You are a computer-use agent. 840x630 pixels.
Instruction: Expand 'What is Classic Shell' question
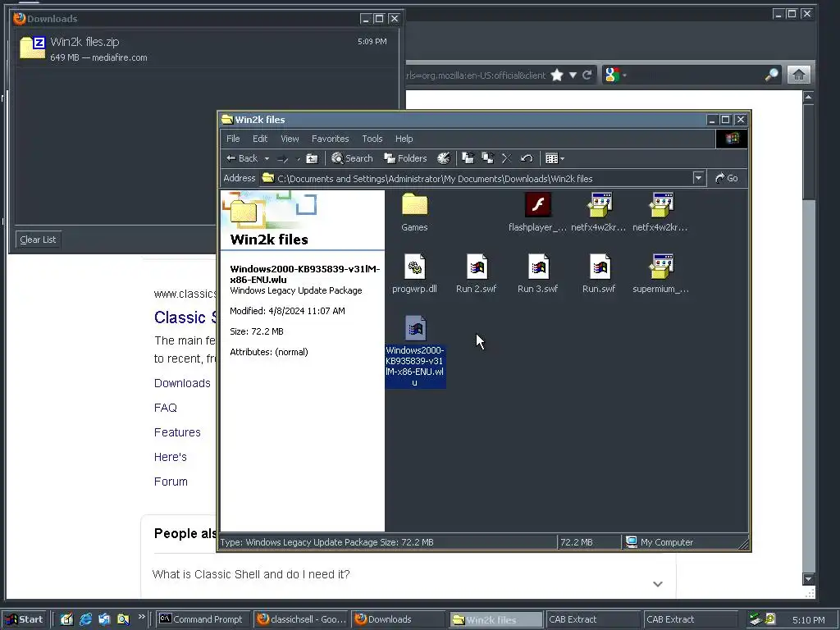658,583
